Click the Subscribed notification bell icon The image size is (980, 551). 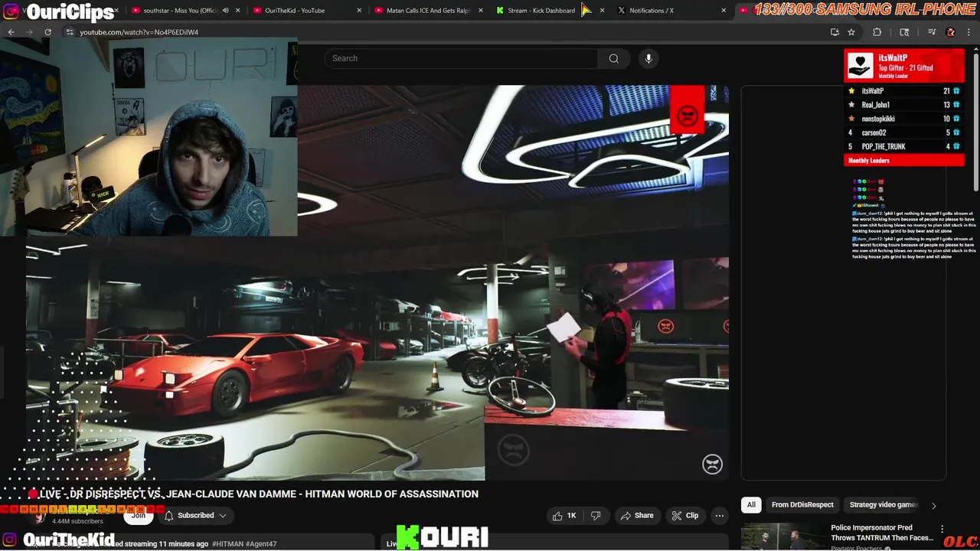pos(169,516)
